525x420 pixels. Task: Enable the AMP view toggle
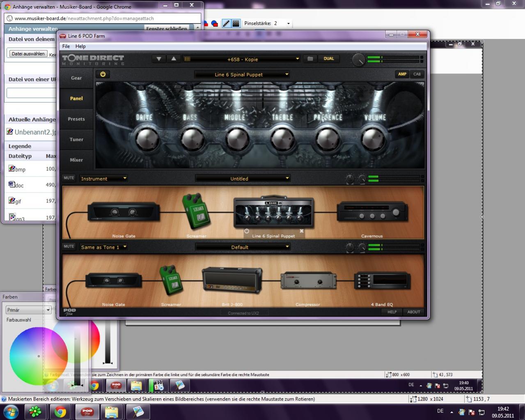(x=402, y=74)
